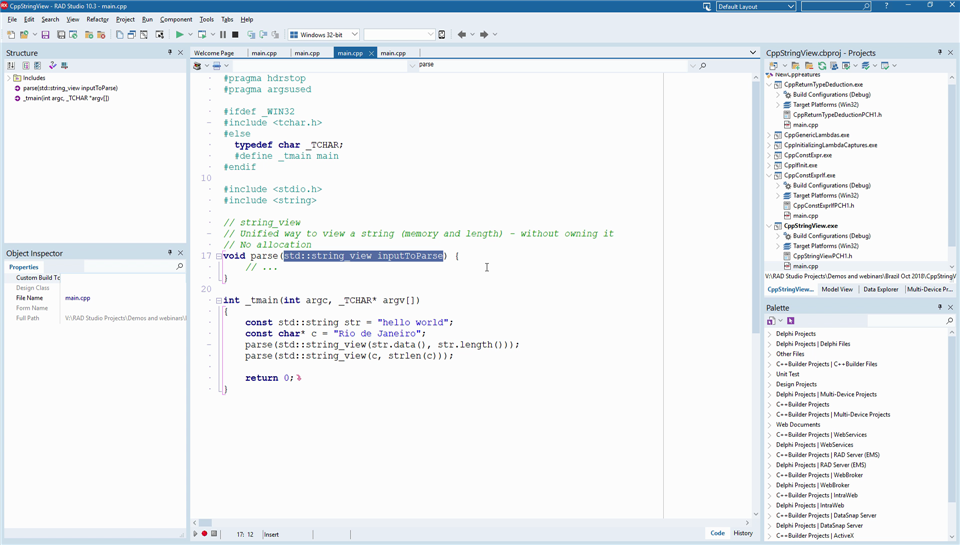Screen dimensions: 960x545
Task: Click the Structure sort alphabetically icon
Action: 11,66
